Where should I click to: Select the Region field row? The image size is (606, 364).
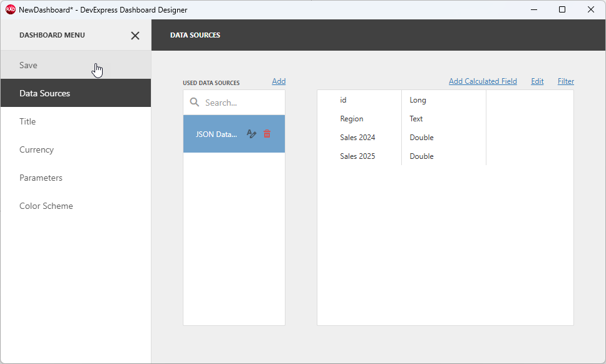pos(352,118)
